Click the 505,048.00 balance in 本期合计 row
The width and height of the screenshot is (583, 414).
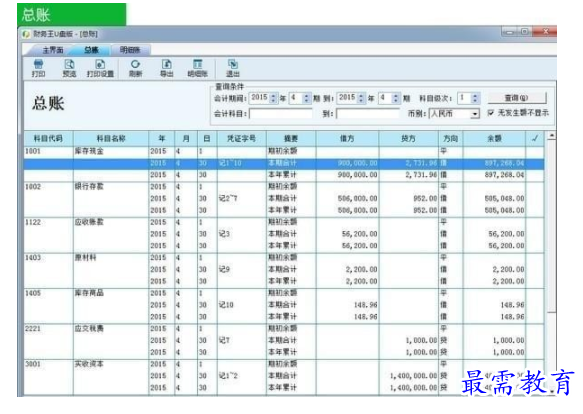point(504,199)
